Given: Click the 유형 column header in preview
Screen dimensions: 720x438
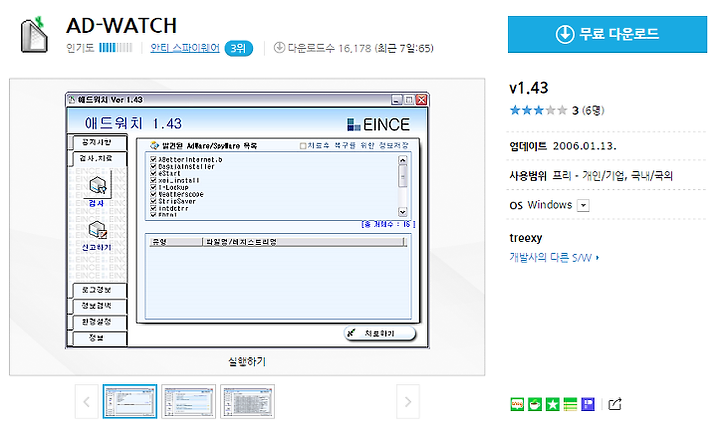Looking at the screenshot, I should (x=176, y=242).
